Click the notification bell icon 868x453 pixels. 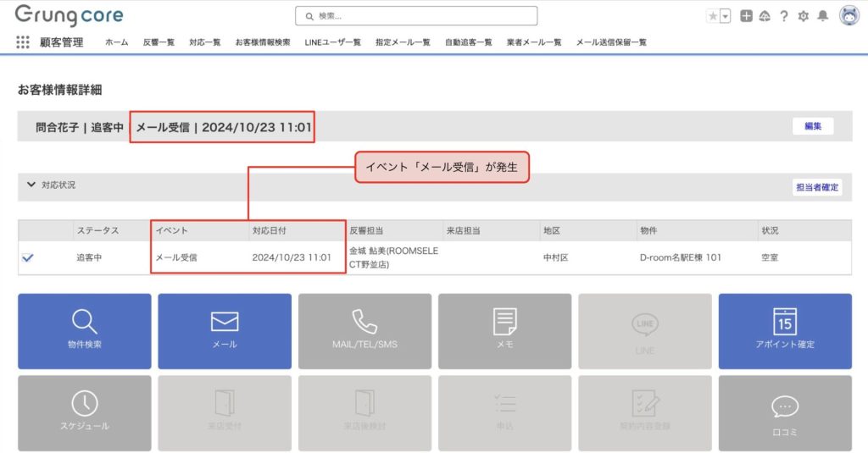[x=822, y=16]
